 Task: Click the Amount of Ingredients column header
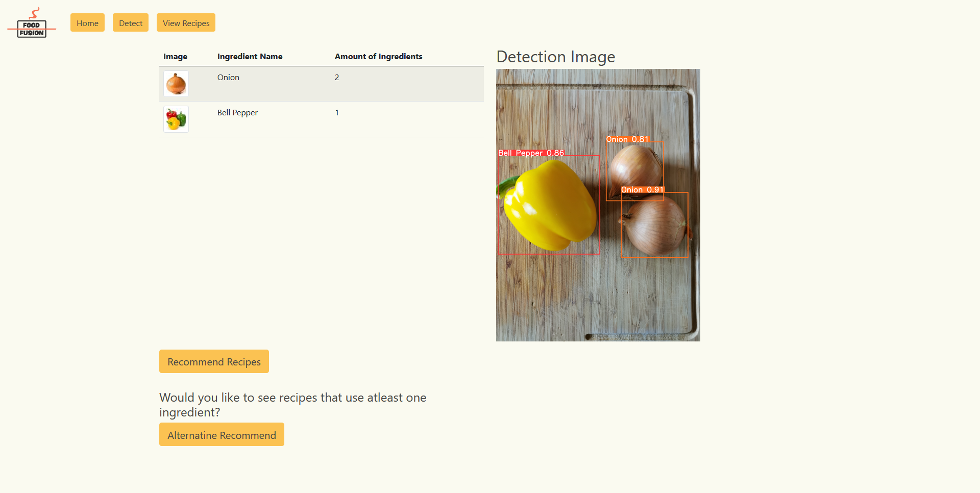[x=378, y=56]
